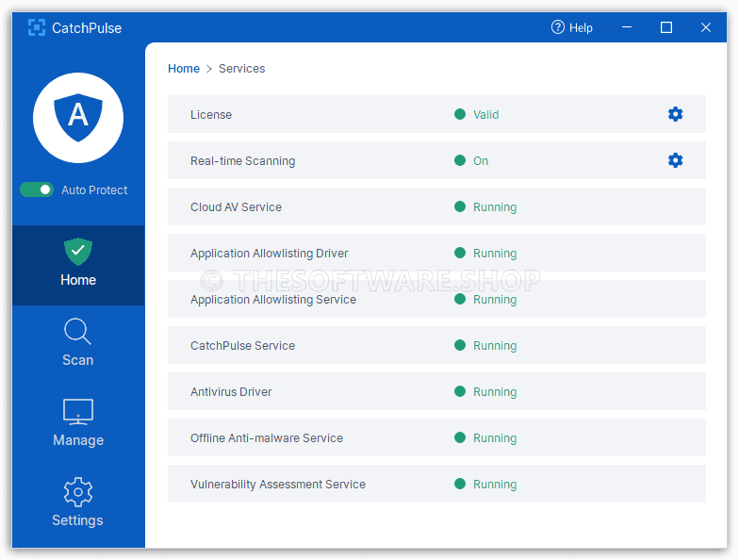This screenshot has width=739, height=560.
Task: Click the Manage label in sidebar
Action: (78, 440)
